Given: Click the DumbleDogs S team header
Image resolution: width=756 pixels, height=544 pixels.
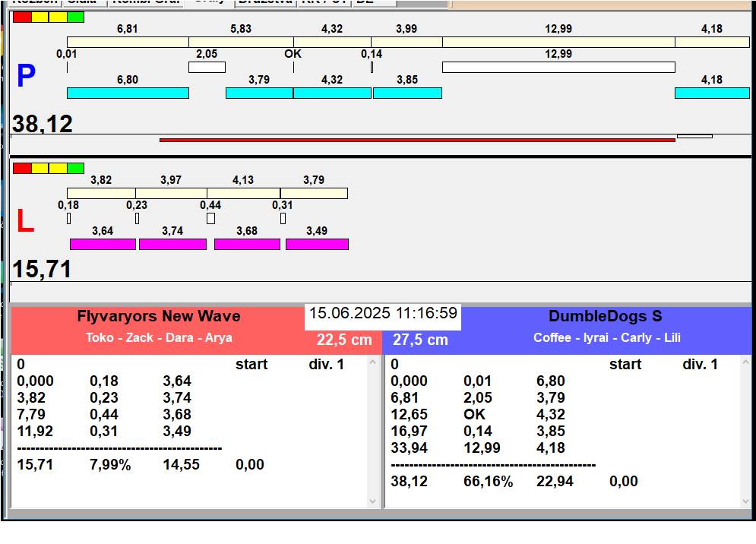Looking at the screenshot, I should 606,316.
